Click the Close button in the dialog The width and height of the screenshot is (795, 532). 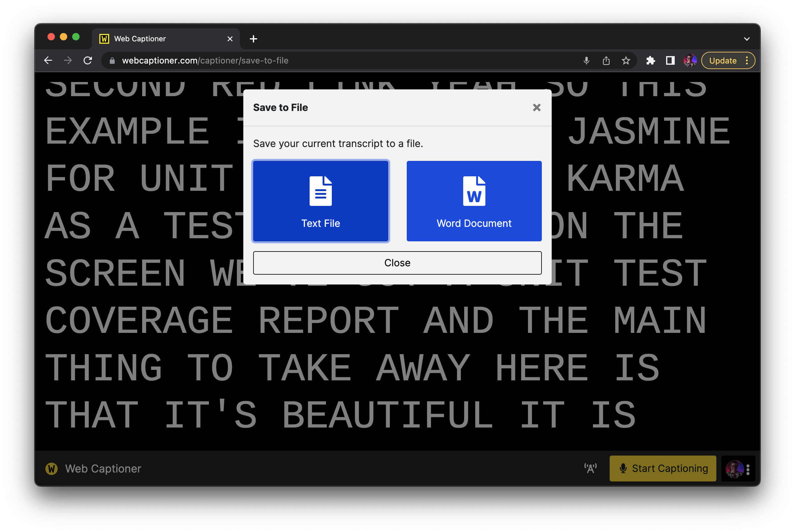point(397,263)
